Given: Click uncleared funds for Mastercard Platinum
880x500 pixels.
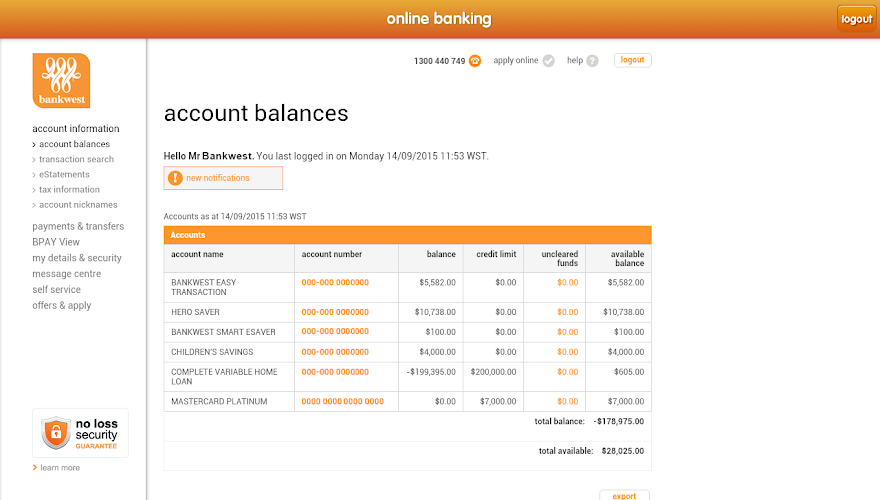Looking at the screenshot, I should [x=567, y=401].
